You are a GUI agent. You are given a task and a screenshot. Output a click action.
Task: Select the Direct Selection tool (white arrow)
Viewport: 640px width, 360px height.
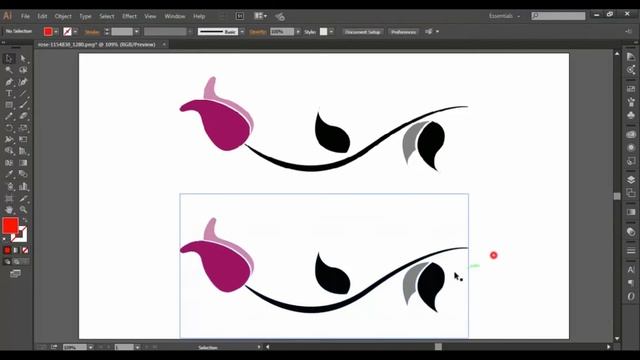click(x=23, y=58)
